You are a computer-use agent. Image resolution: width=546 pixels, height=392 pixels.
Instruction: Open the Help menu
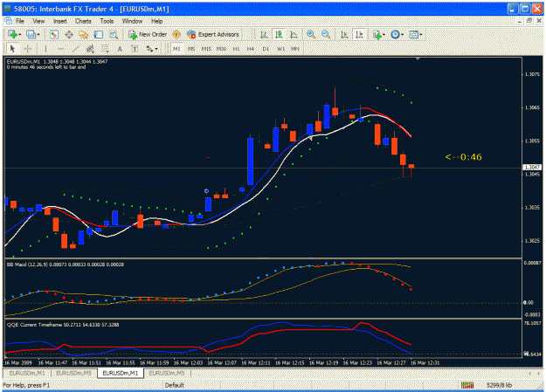156,21
